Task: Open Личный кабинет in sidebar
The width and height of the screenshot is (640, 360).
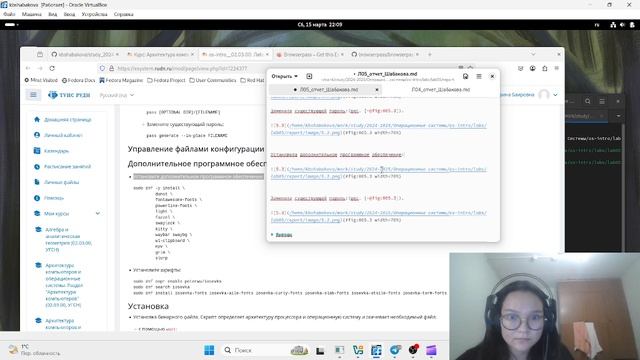Action: click(58, 135)
